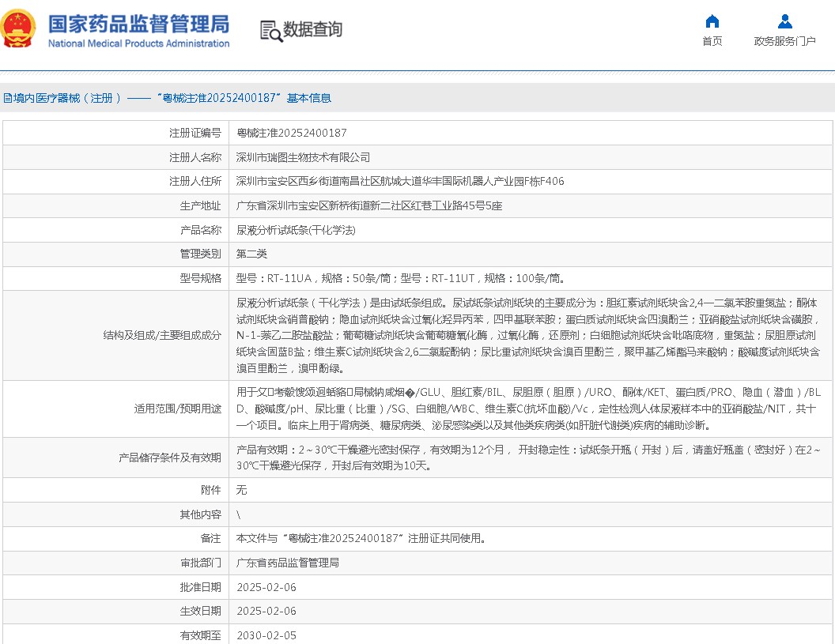Click the expiry date 2030-02-05
The image size is (835, 644).
pos(266,635)
